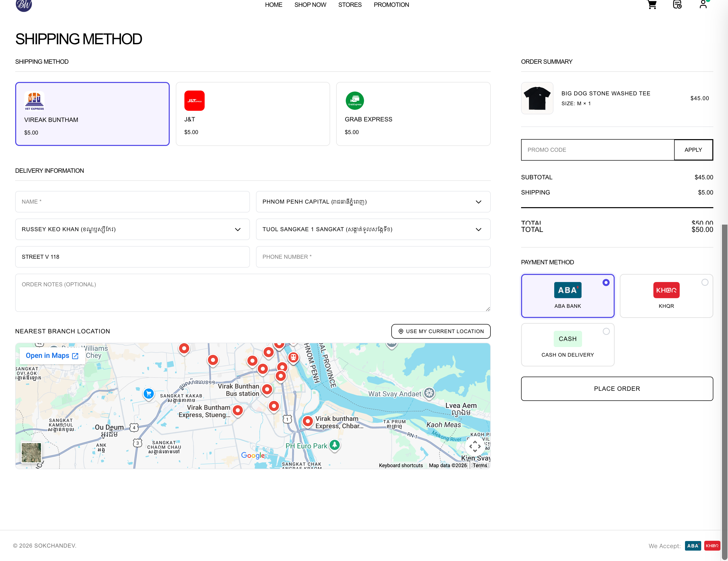This screenshot has width=728, height=561.
Task: Open map Keyboard shortcuts link
Action: pos(401,465)
